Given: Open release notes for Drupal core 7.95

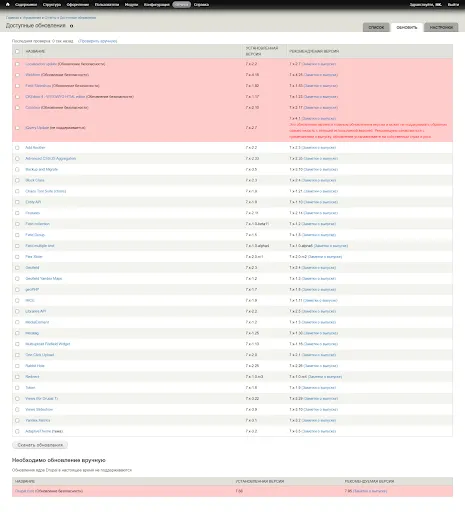Looking at the screenshot, I should click(x=370, y=491).
